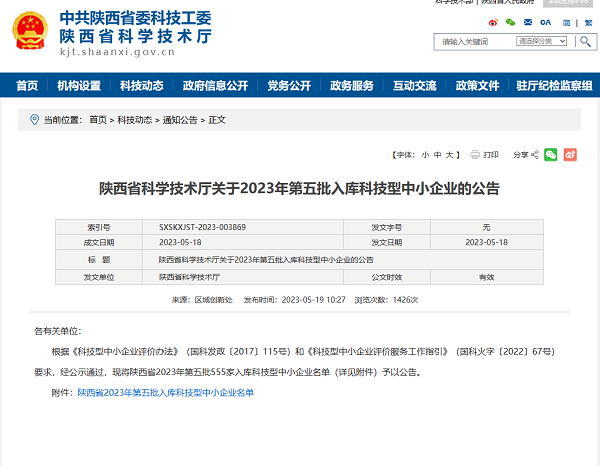Screen dimensions: 600x466
Task: Open the 政府信息公开 navigation menu
Action: [215, 86]
